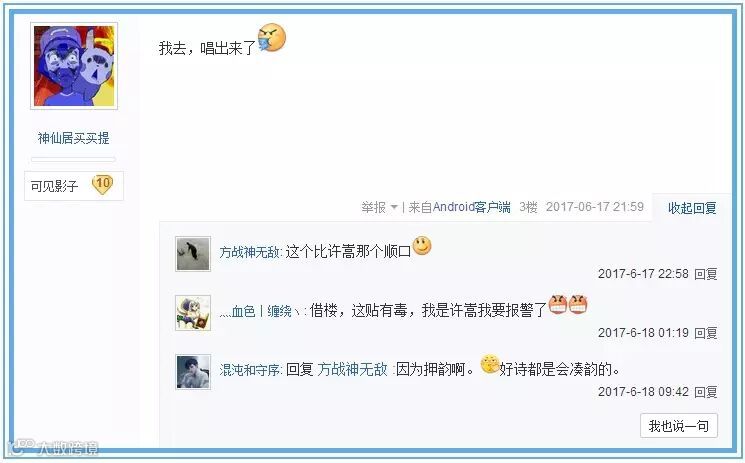The width and height of the screenshot is (745, 463).
Task: Click the 举报 report link
Action: (x=373, y=207)
